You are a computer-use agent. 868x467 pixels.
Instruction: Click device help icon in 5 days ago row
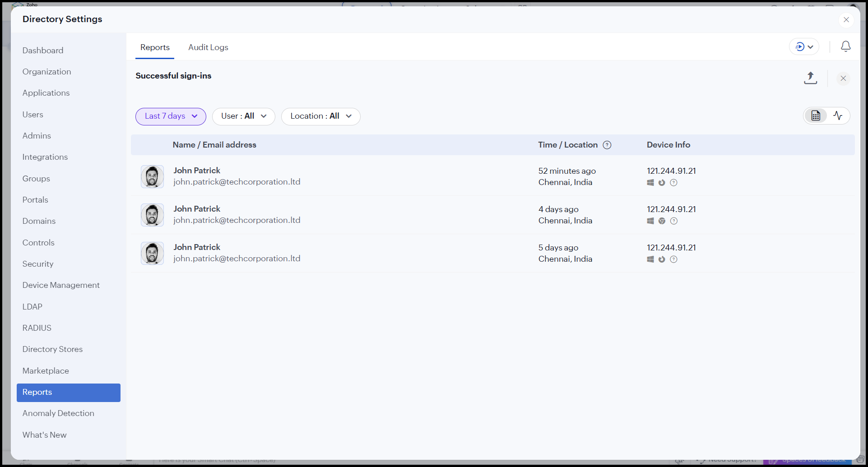pyautogui.click(x=673, y=259)
